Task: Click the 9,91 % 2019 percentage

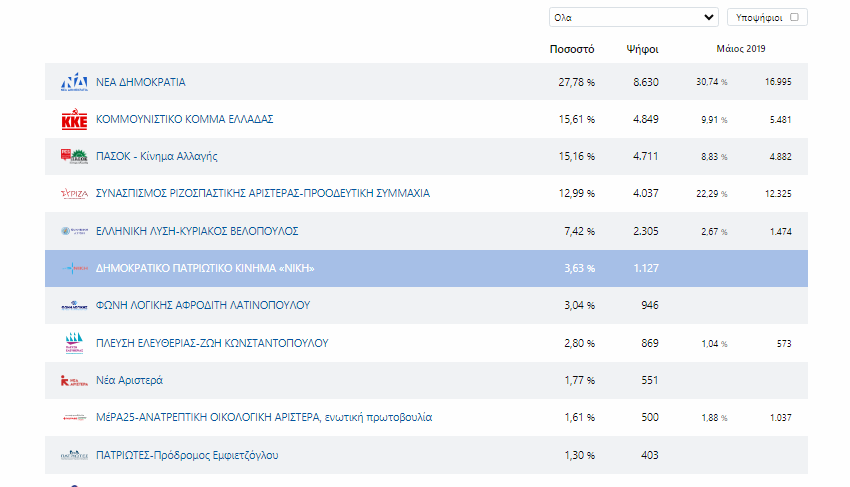Action: click(x=714, y=119)
